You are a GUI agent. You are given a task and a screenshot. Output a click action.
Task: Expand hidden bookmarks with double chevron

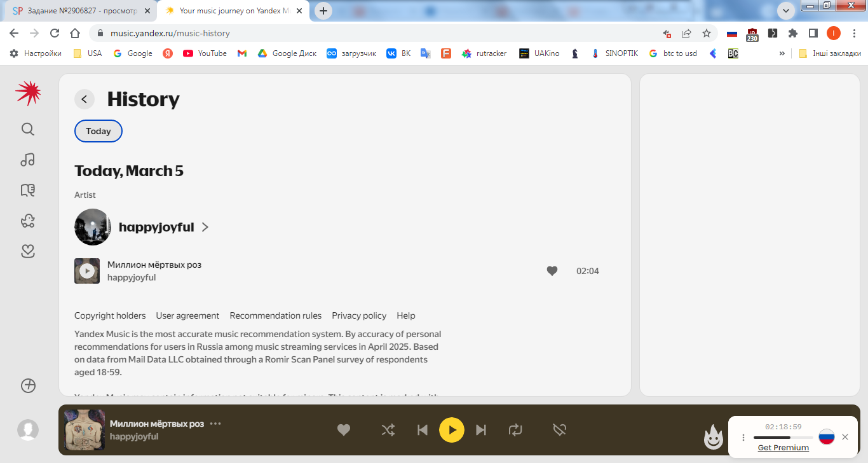coord(782,53)
